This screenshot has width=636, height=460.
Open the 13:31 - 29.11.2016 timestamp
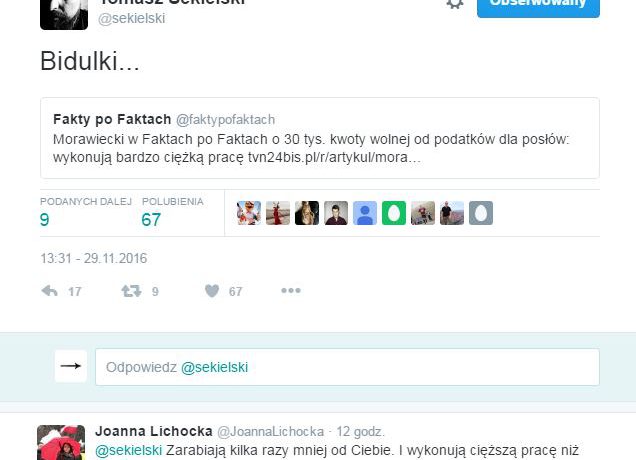pyautogui.click(x=94, y=258)
